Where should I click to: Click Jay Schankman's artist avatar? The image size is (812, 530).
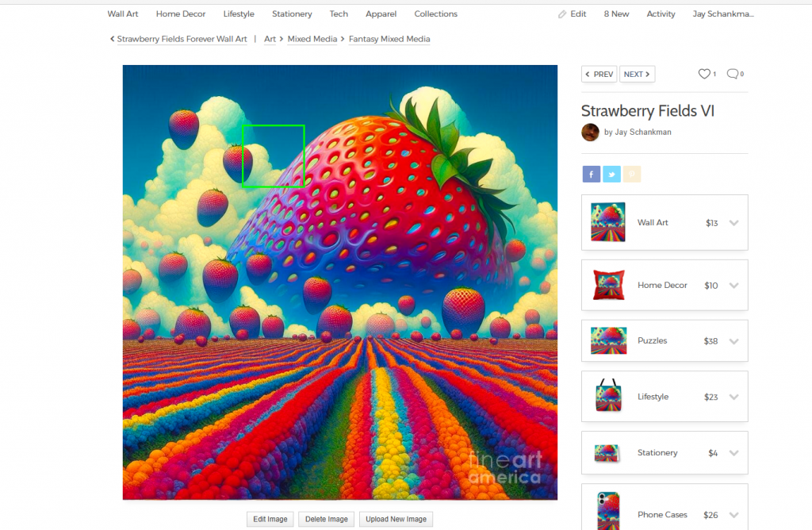pos(590,132)
